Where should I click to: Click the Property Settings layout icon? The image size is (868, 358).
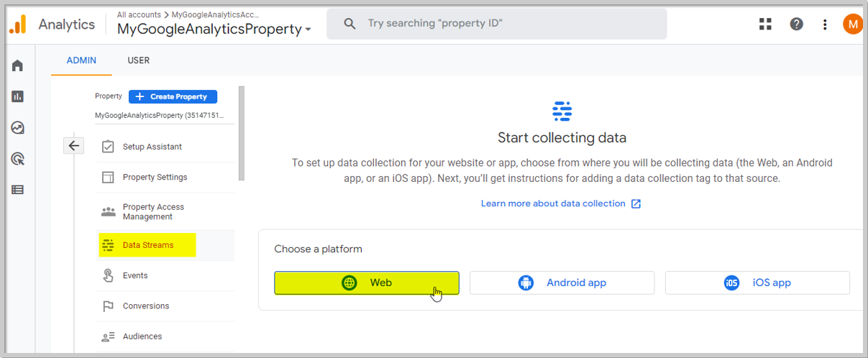108,178
